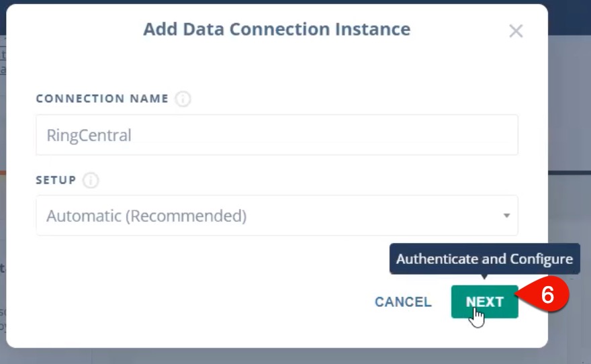
Task: Click the Add Data Connection Instance title
Action: (x=277, y=29)
